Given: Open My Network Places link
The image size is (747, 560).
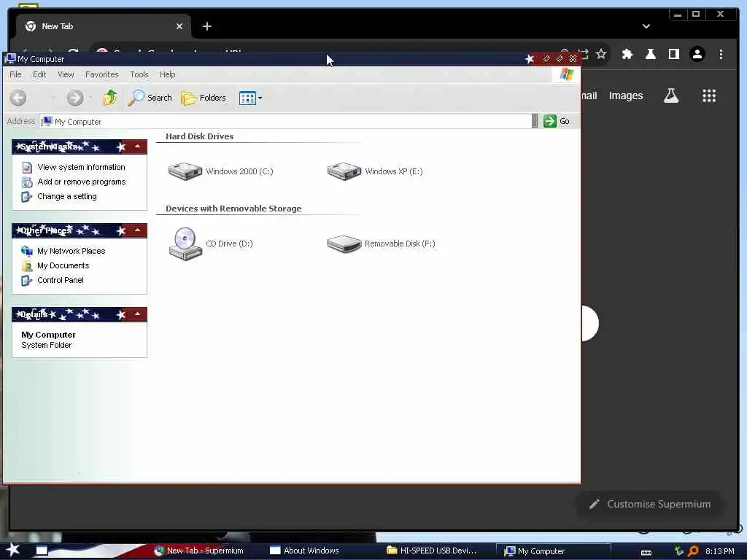Looking at the screenshot, I should 71,251.
